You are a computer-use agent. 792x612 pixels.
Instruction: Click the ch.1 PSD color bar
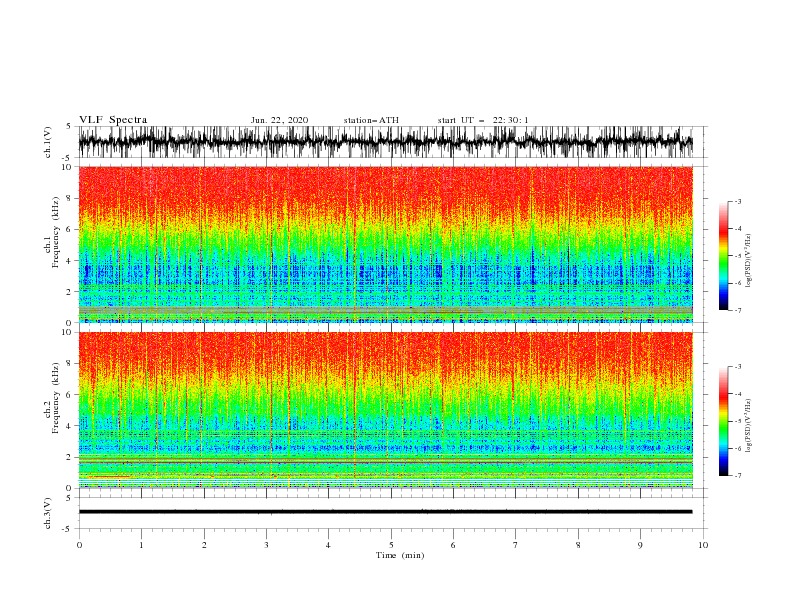pyautogui.click(x=723, y=256)
